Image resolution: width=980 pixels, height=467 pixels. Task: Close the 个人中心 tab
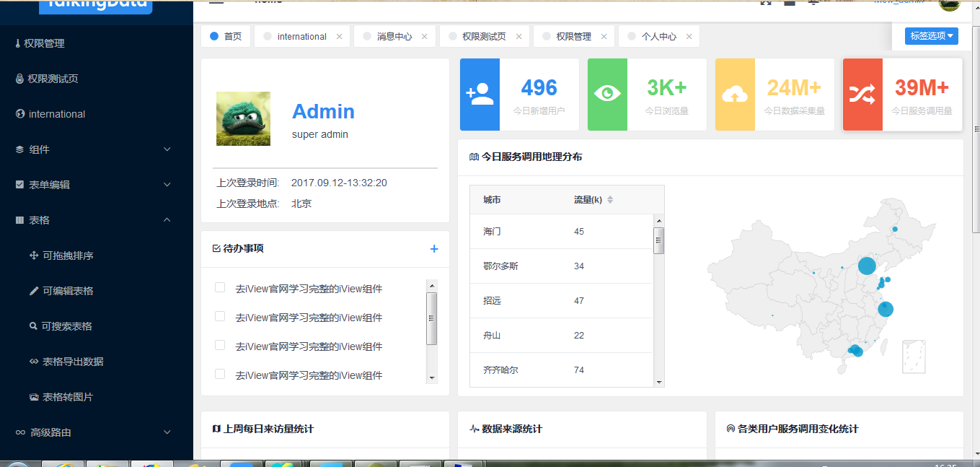pos(689,36)
